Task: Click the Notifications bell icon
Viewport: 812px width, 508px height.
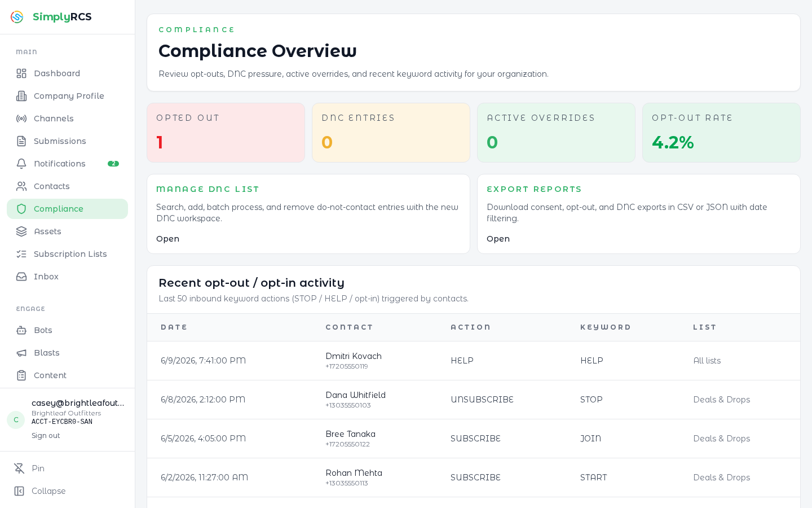Action: click(x=21, y=164)
